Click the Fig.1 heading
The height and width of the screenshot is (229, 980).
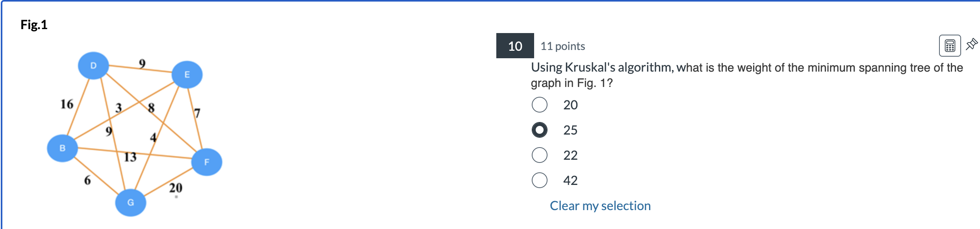pos(34,24)
